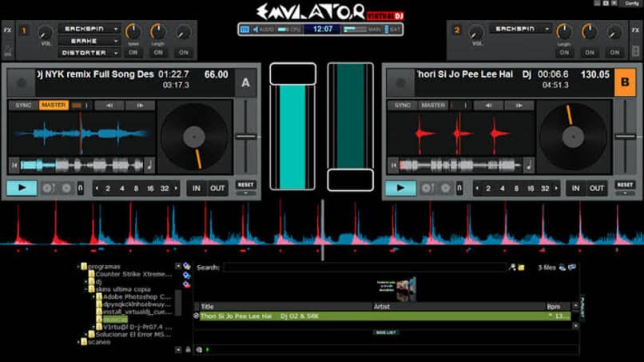Click the pitch bend forward arrow on deck A
The height and width of the screenshot is (362, 644).
[x=140, y=105]
